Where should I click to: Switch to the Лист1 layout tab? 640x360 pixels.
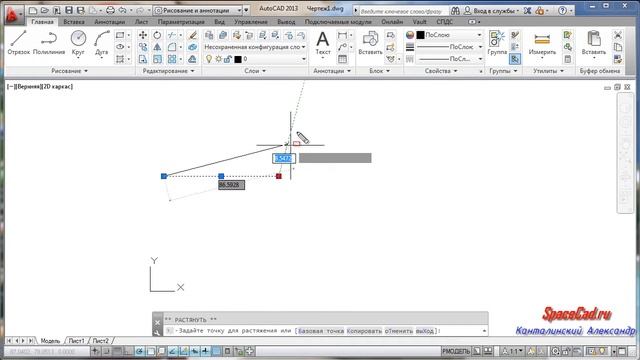(x=77, y=340)
